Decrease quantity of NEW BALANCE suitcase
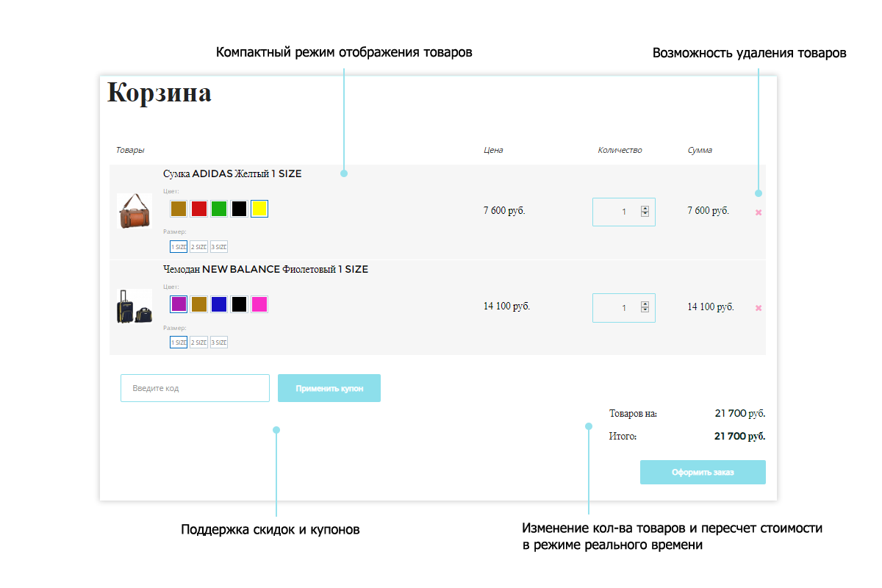This screenshot has height=588, width=882. coord(645,310)
